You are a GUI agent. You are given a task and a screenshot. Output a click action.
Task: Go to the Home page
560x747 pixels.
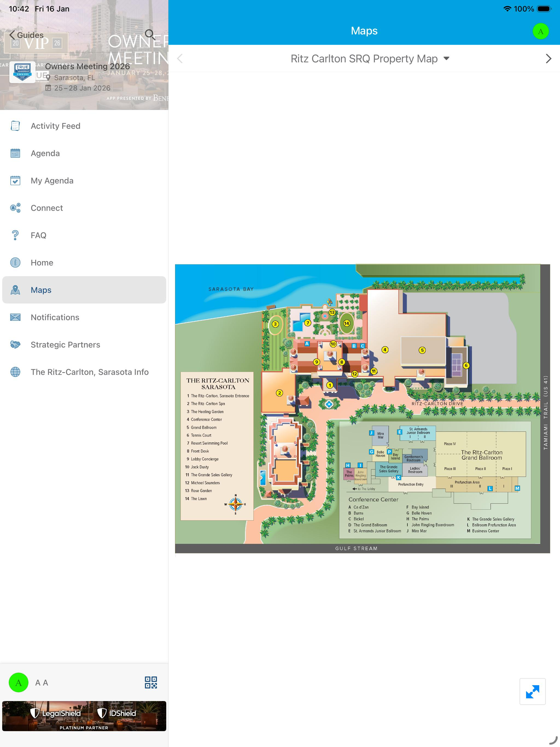coord(84,263)
